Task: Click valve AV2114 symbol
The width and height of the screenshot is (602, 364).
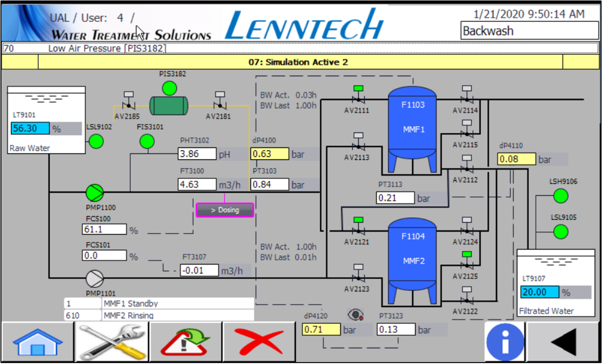Action: tap(466, 96)
